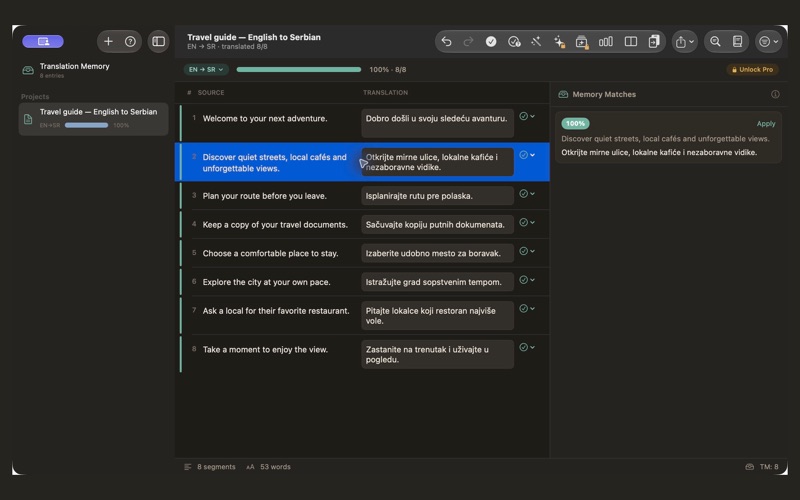The image size is (800, 500).
Task: Open the bar chart statistics icon
Action: 606,41
